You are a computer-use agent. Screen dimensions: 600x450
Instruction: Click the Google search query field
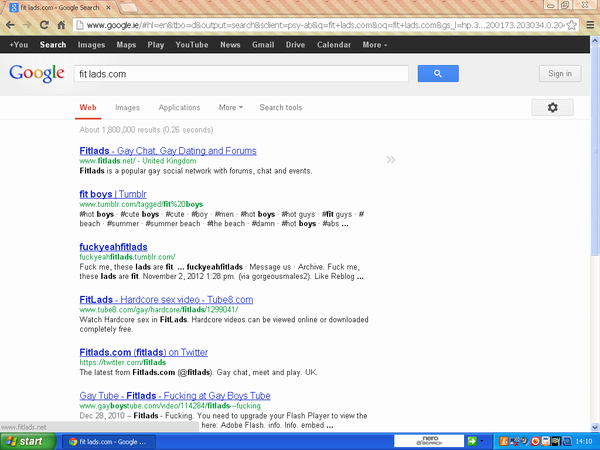241,73
